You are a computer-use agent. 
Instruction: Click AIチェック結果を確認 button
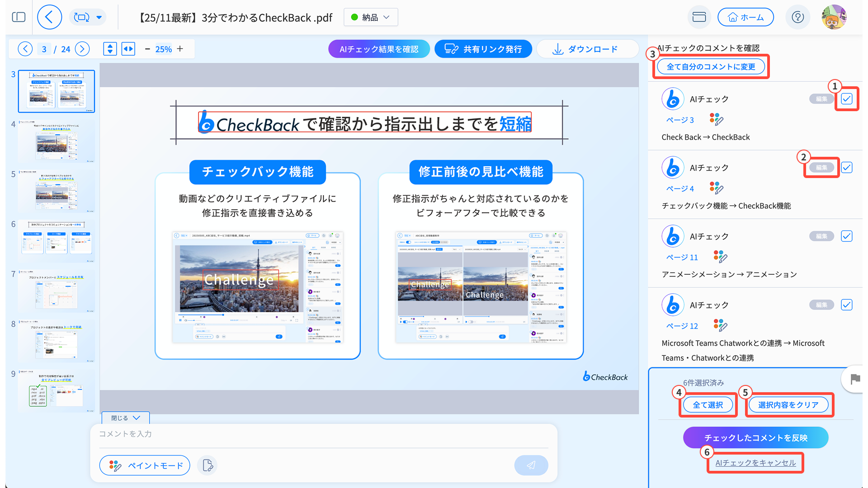(x=379, y=49)
